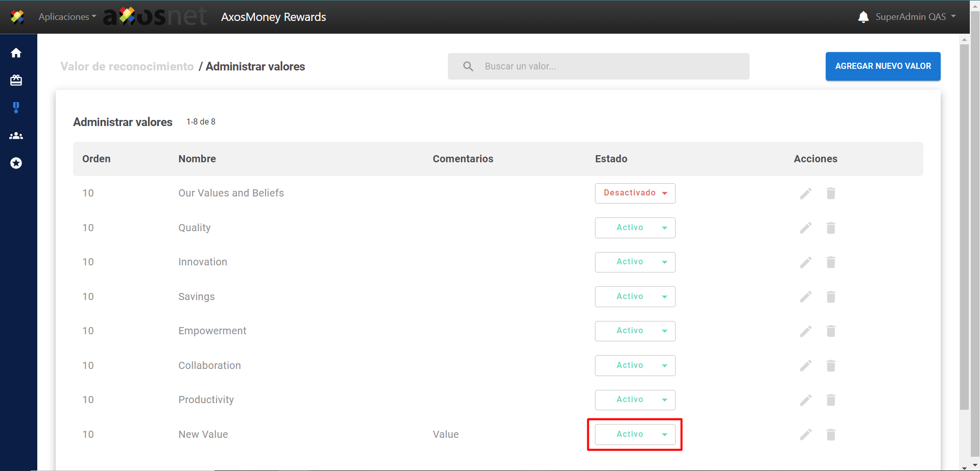This screenshot has height=471, width=980.
Task: Expand the Activo dropdown for Savings
Action: click(635, 297)
